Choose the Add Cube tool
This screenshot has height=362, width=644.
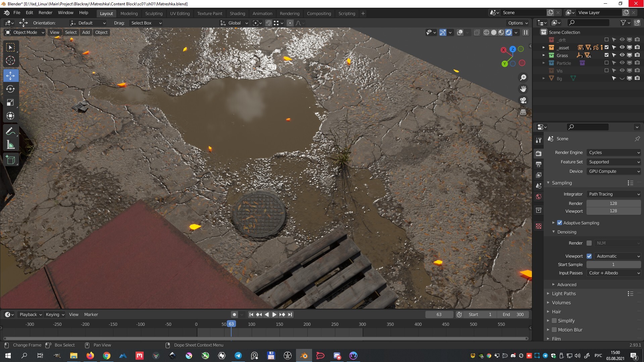click(10, 160)
